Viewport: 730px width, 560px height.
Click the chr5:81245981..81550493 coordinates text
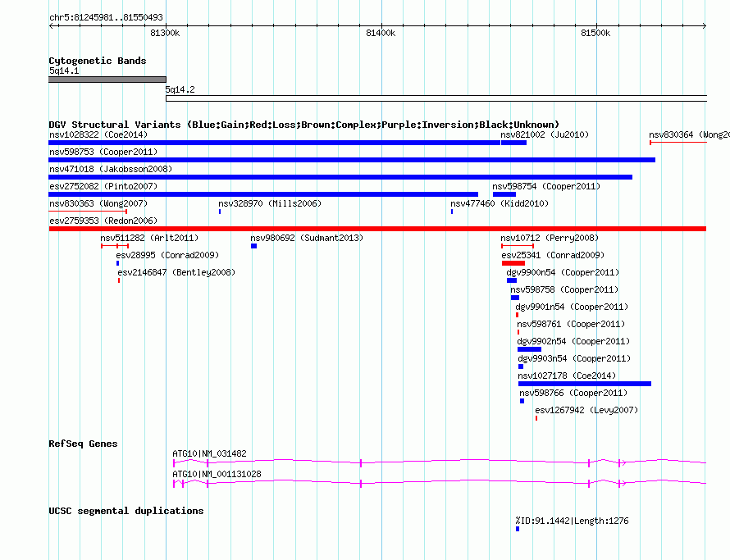pos(106,17)
